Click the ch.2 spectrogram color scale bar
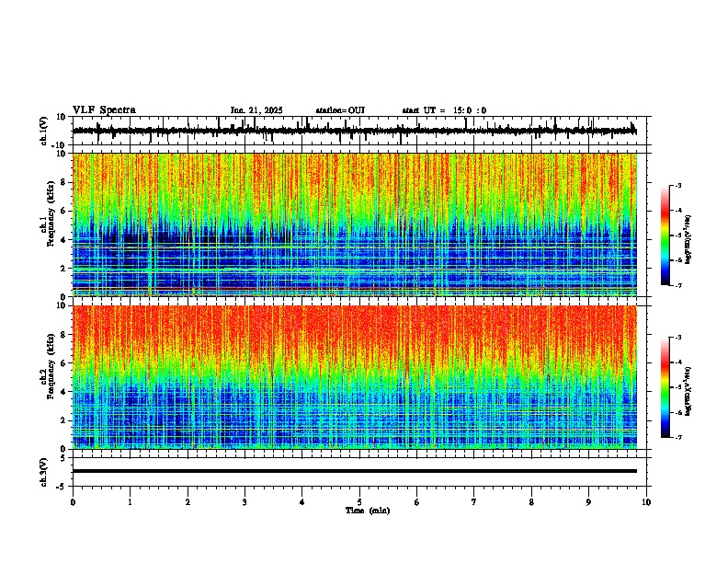Viewport: 728px width, 563px height. [x=665, y=387]
